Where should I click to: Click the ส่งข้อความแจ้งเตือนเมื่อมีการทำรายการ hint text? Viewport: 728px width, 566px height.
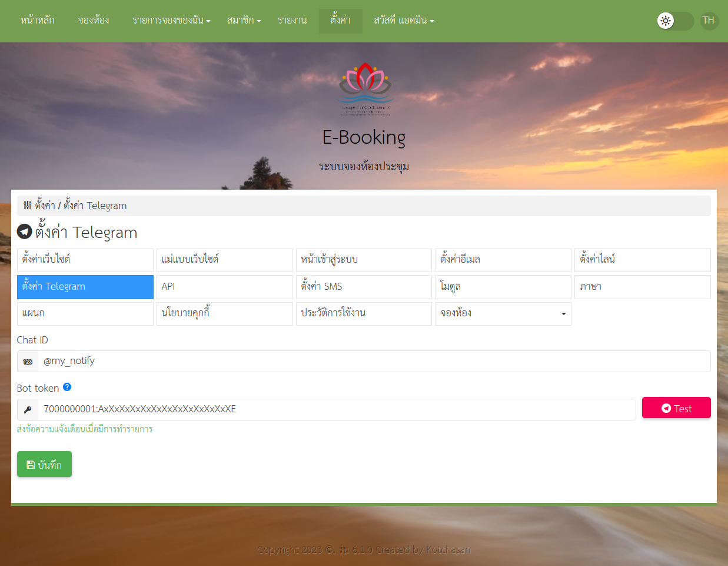click(x=85, y=429)
